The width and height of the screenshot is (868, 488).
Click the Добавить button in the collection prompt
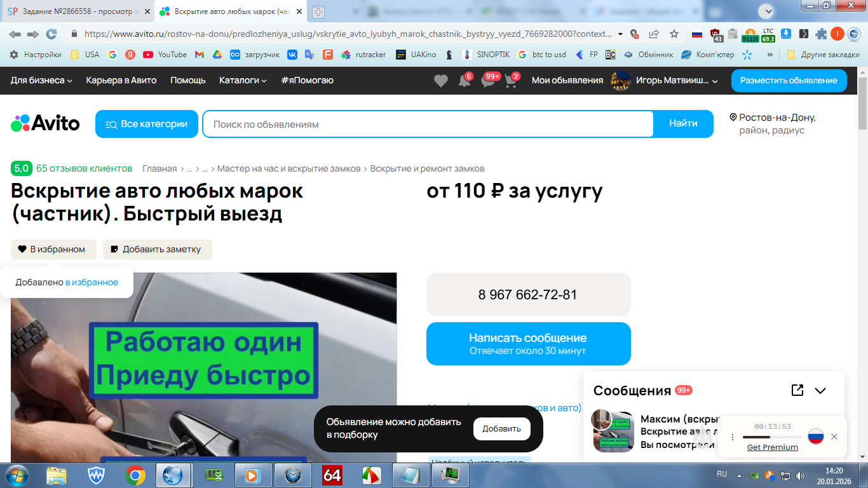(x=502, y=428)
